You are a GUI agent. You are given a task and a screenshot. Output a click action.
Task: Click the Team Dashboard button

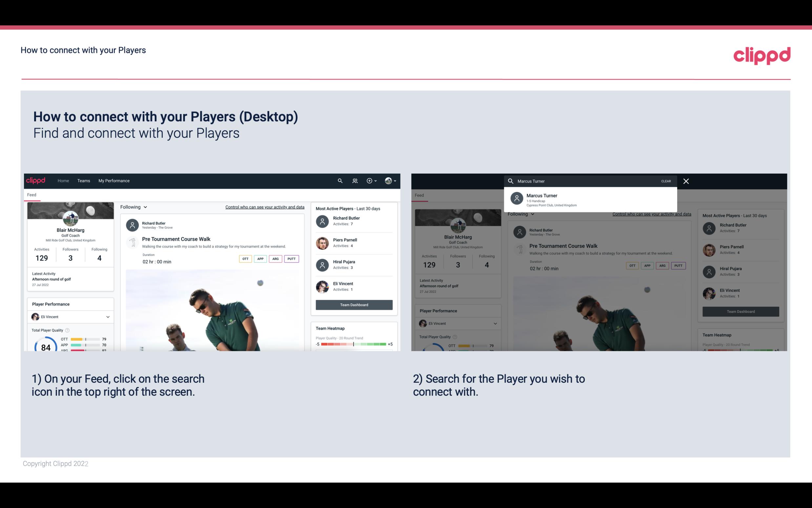(354, 304)
